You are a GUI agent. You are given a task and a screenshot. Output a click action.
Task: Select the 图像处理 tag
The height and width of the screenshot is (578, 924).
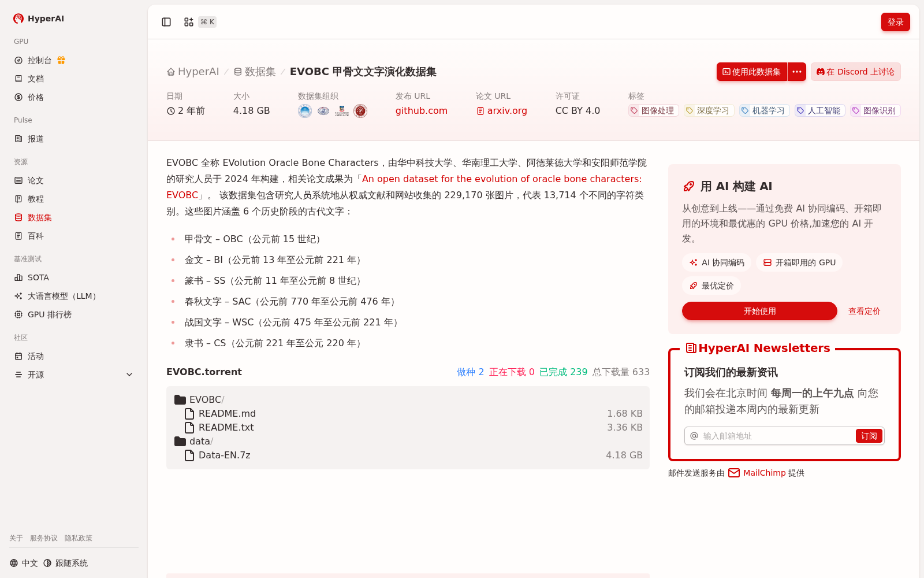pos(653,110)
